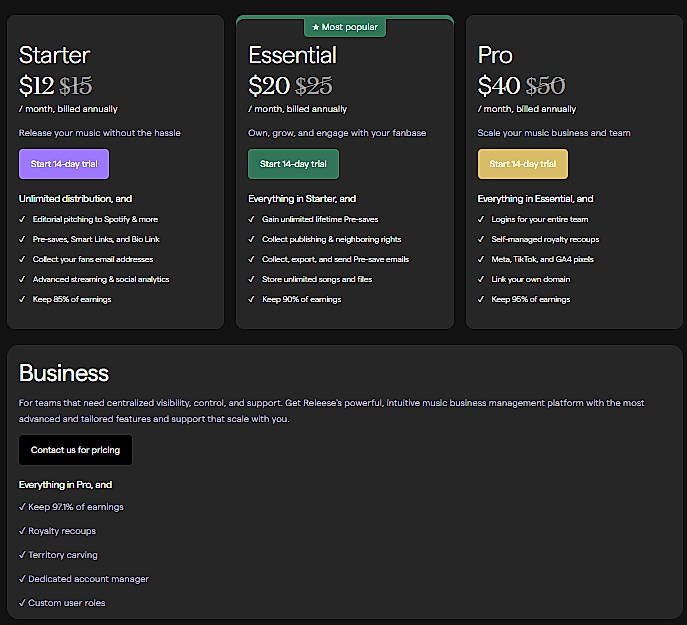Click 'Scale your music business and team'
This screenshot has height=625, width=687.
554,133
